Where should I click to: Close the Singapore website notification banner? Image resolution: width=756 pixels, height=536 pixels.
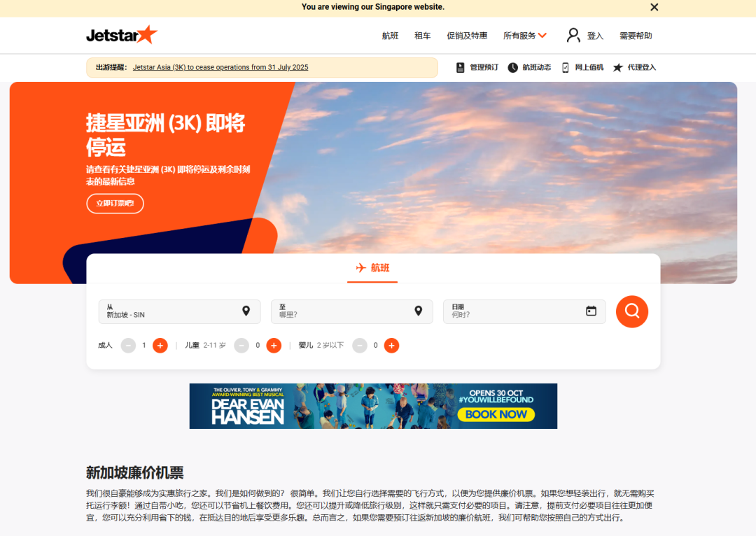click(654, 7)
